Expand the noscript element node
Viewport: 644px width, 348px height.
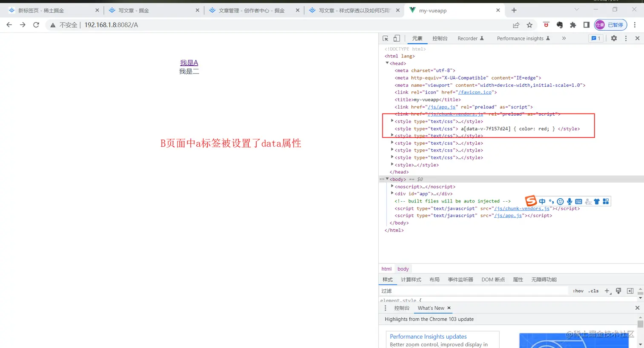click(392, 186)
